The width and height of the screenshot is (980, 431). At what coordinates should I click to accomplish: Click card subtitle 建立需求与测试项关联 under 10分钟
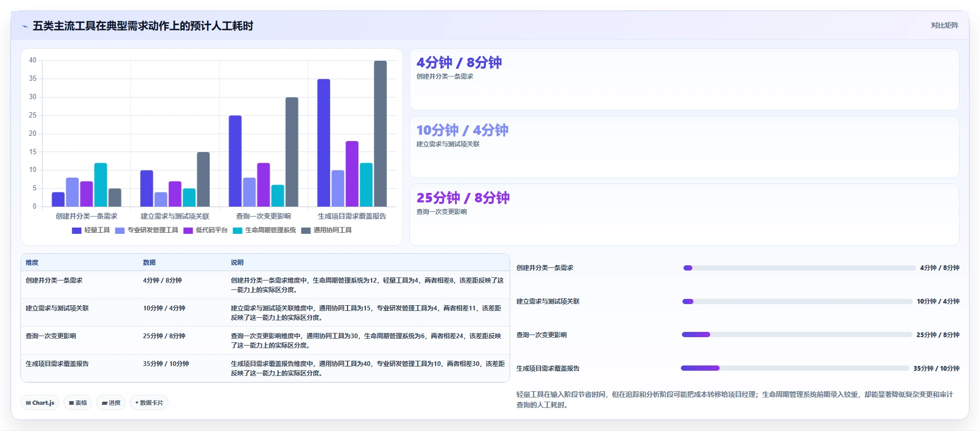[x=448, y=144]
